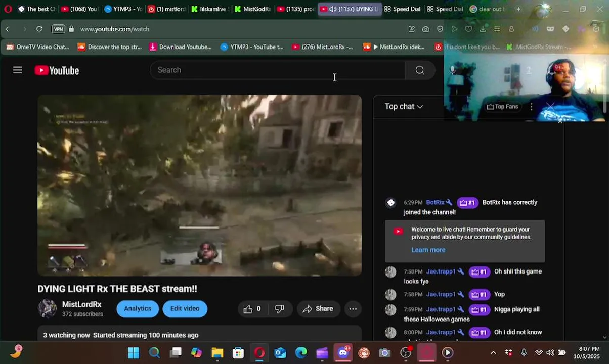
Task: Open the 'MistLordRx idek...' bookmark
Action: (394, 47)
